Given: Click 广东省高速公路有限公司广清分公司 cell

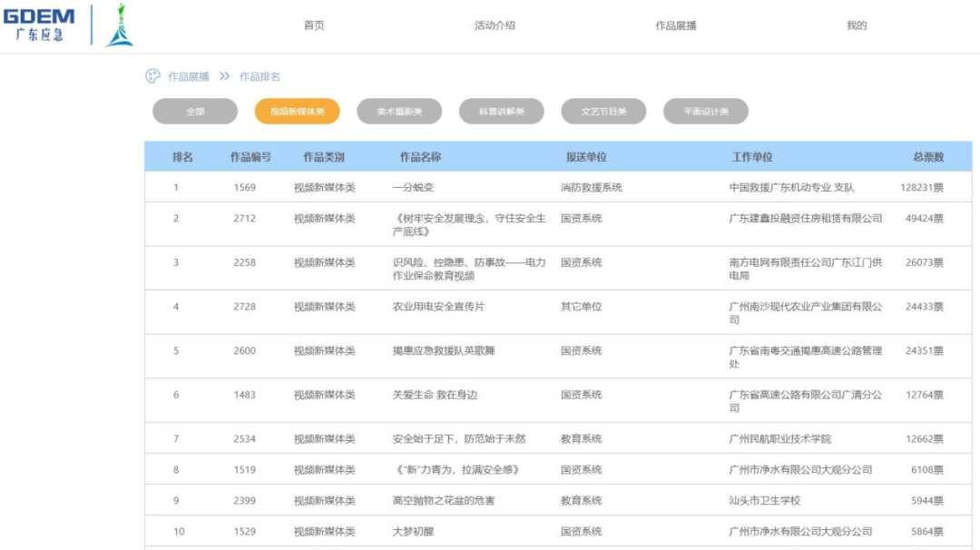Looking at the screenshot, I should point(806,400).
